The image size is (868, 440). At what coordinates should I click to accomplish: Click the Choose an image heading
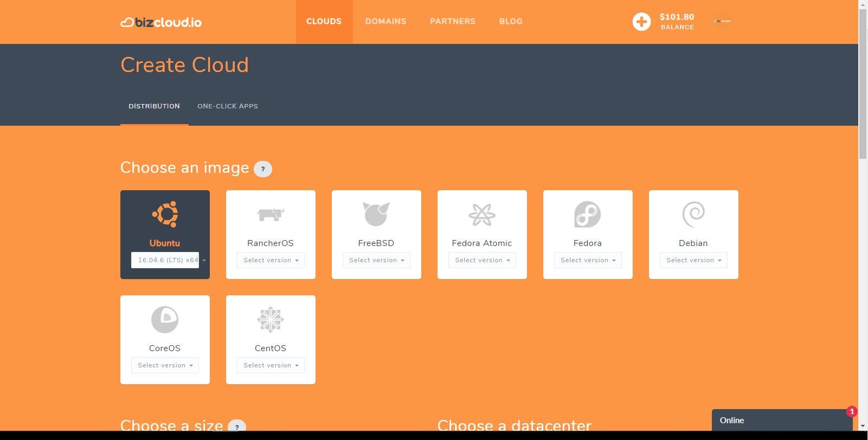tap(184, 168)
